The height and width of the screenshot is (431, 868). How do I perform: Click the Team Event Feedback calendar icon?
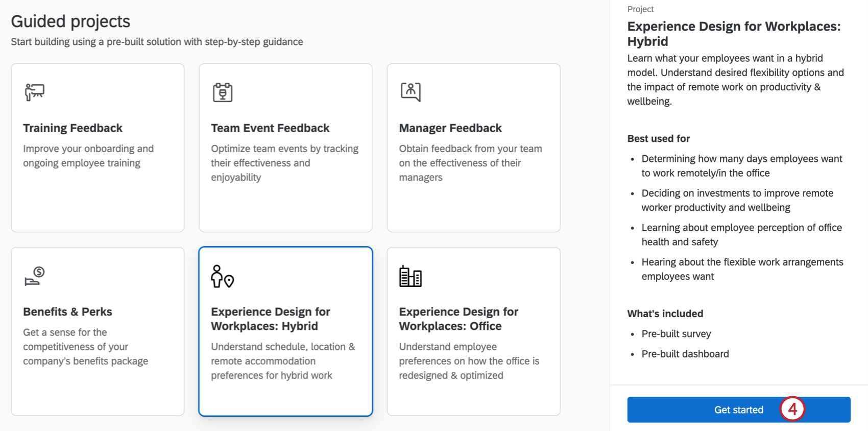click(223, 92)
